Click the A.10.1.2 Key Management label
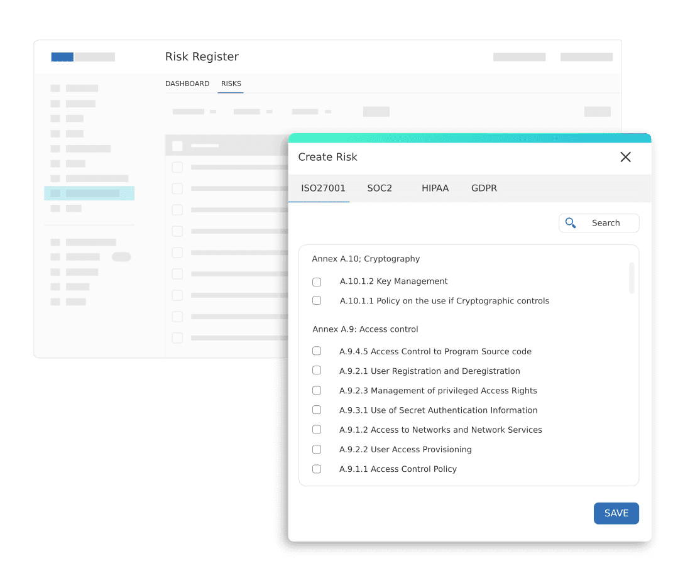The image size is (700, 588). 393,281
